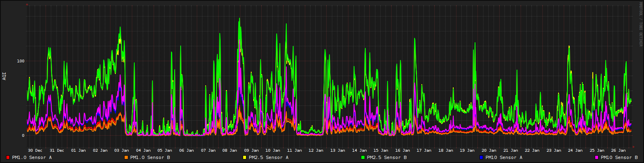This screenshot has height=163, width=644.
Task: Click the '22 Jan' date label
Action: point(533,151)
